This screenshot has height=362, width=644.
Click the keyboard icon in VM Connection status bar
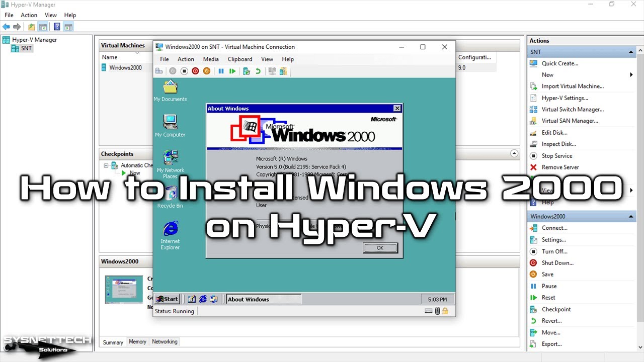click(x=428, y=311)
